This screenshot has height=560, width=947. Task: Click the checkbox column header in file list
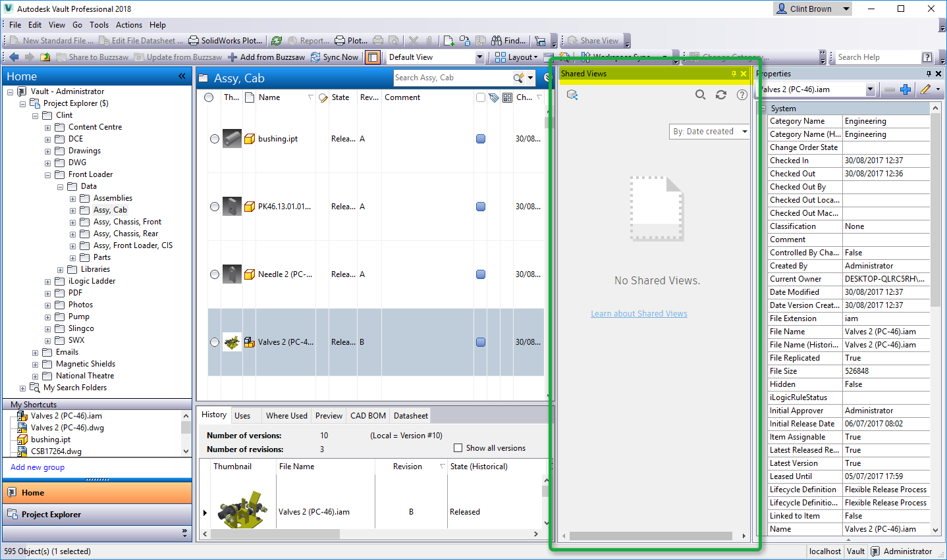coord(481,97)
